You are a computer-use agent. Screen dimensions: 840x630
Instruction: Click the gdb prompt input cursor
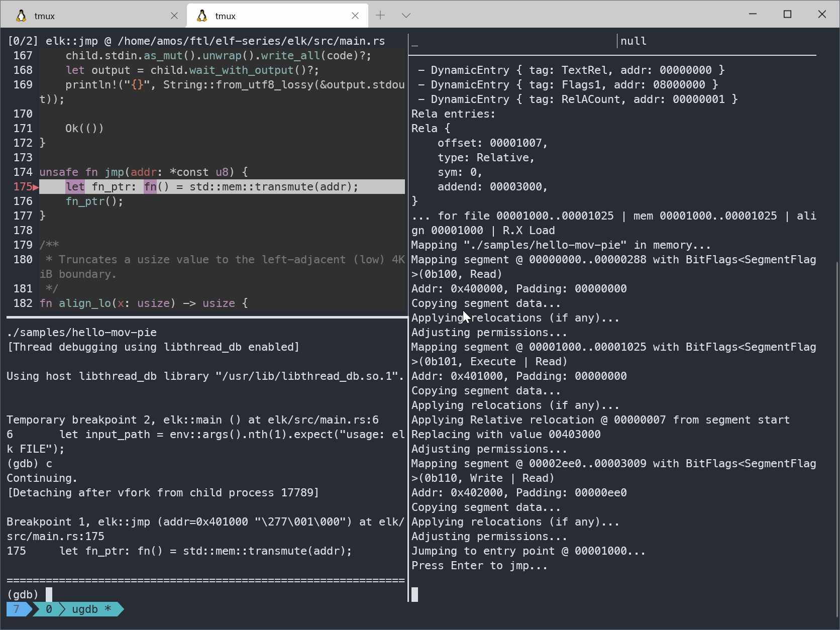click(x=49, y=594)
